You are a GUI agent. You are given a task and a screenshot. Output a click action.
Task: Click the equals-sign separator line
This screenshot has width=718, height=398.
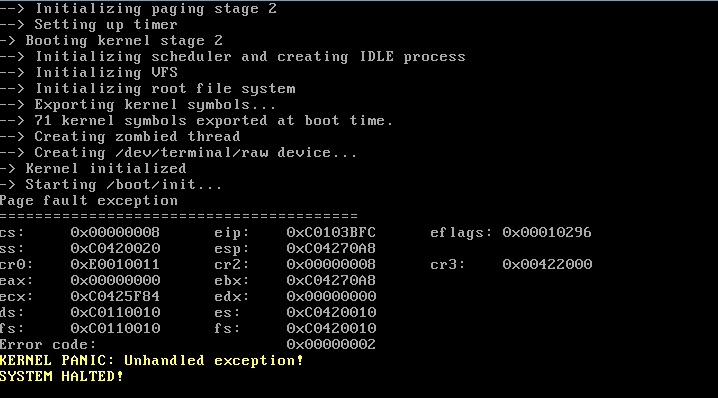pos(179,216)
